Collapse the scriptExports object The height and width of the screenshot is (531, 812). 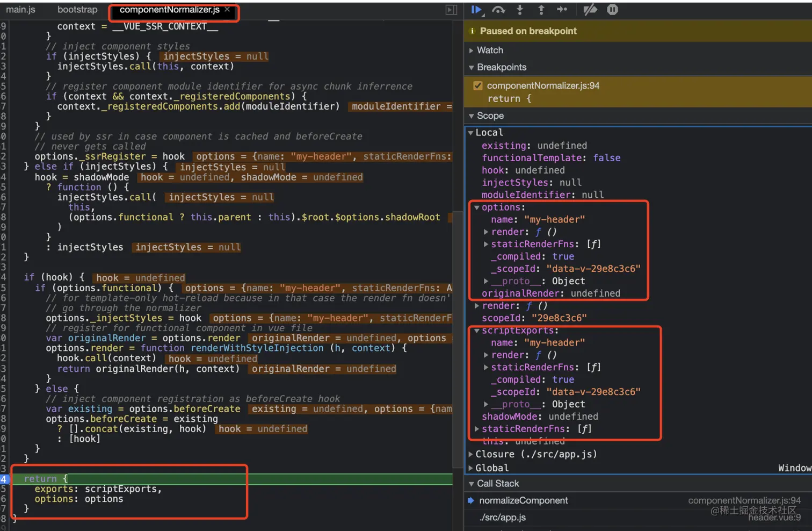(477, 331)
